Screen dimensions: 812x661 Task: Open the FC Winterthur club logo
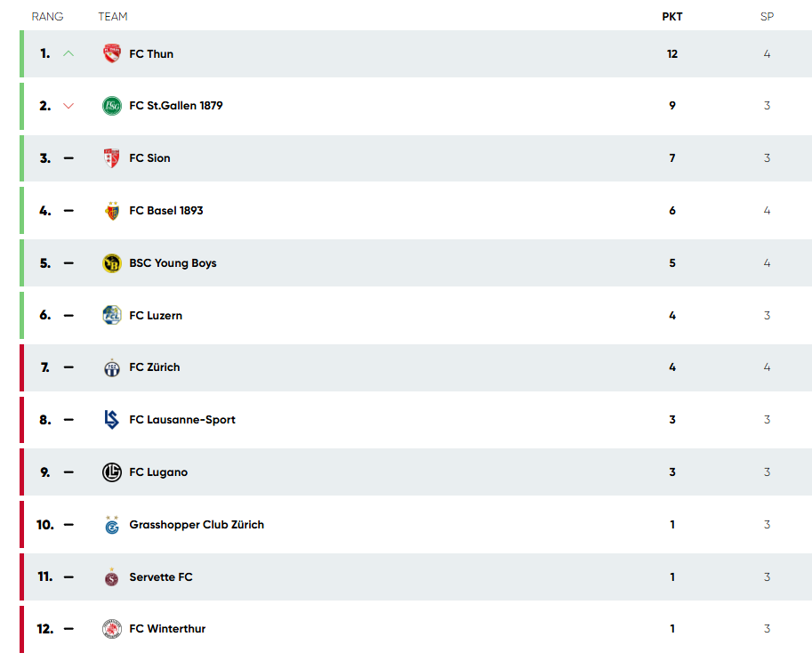(x=112, y=629)
